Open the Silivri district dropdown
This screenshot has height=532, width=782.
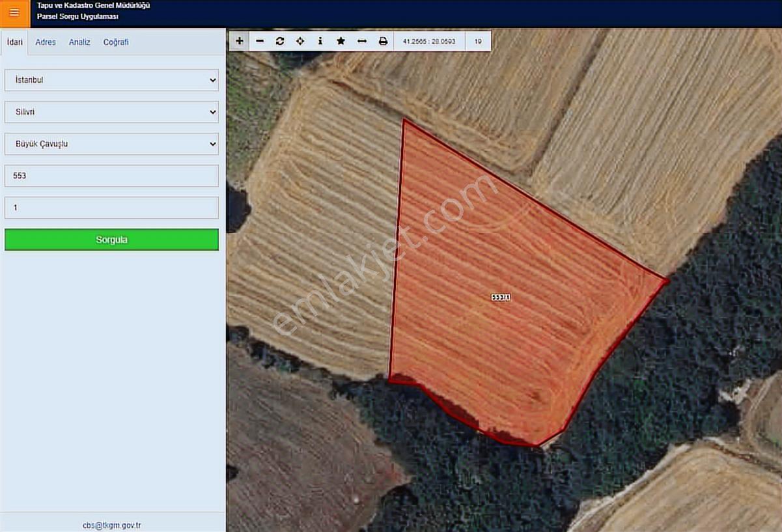[x=111, y=112]
